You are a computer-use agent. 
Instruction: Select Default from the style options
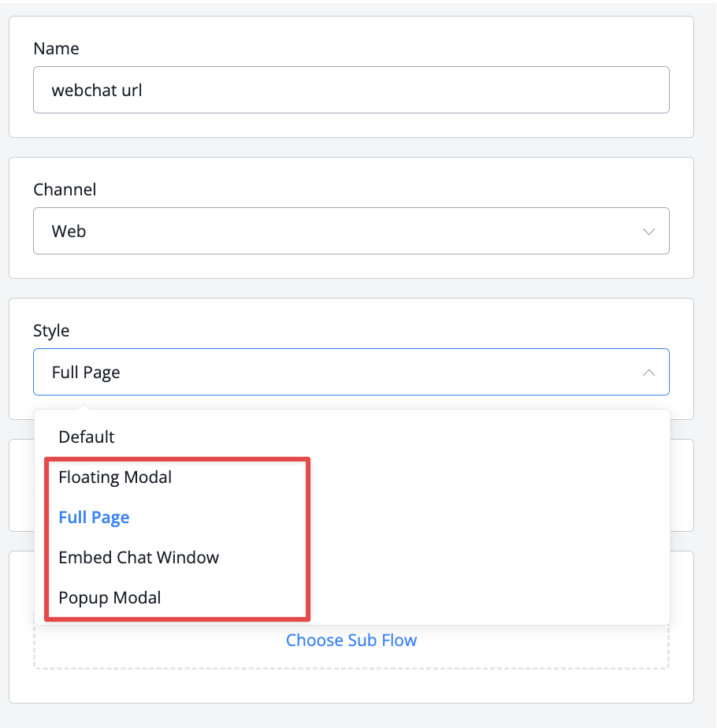87,437
